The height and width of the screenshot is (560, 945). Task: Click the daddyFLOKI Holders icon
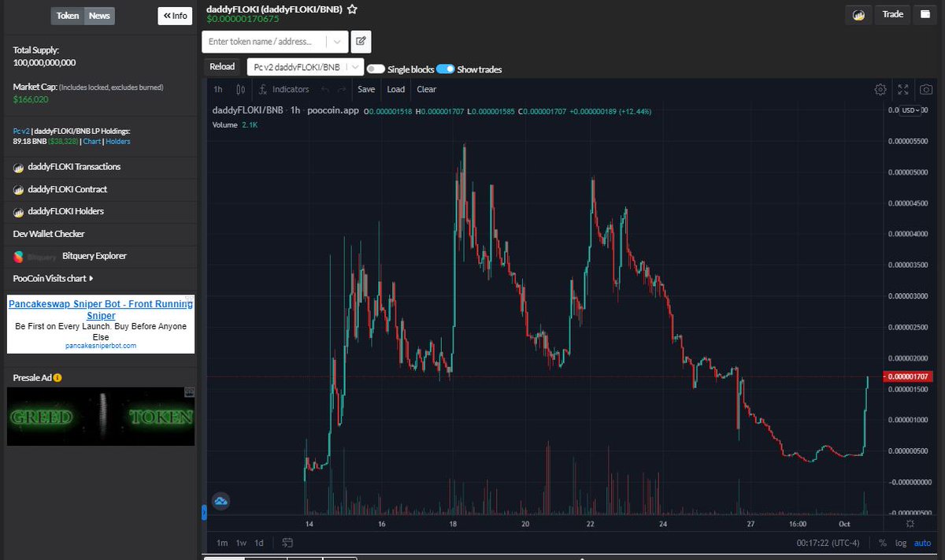(19, 211)
